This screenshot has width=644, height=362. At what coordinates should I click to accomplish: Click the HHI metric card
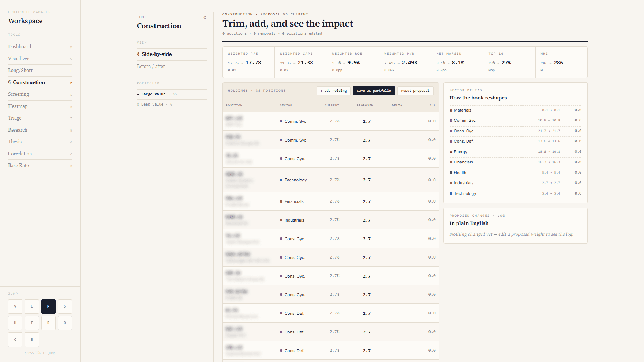tap(561, 62)
